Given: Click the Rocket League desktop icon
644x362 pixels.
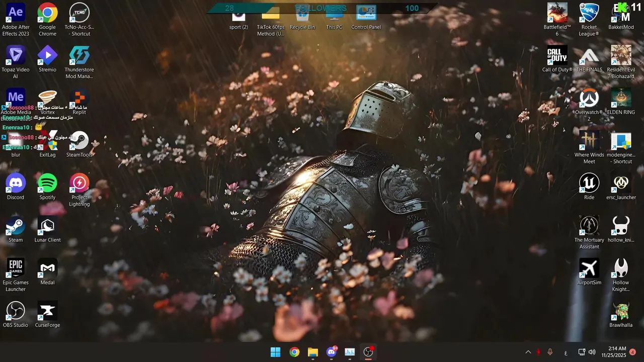Looking at the screenshot, I should click(589, 20).
